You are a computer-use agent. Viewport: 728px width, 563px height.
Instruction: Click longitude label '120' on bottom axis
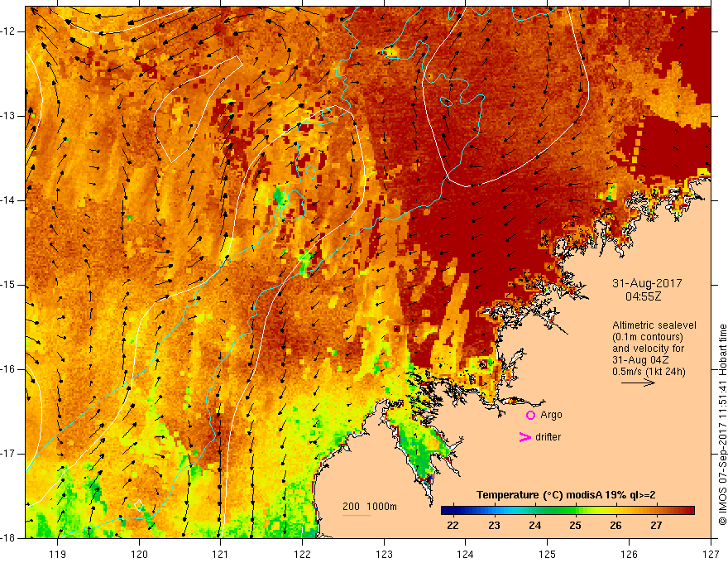coord(139,554)
